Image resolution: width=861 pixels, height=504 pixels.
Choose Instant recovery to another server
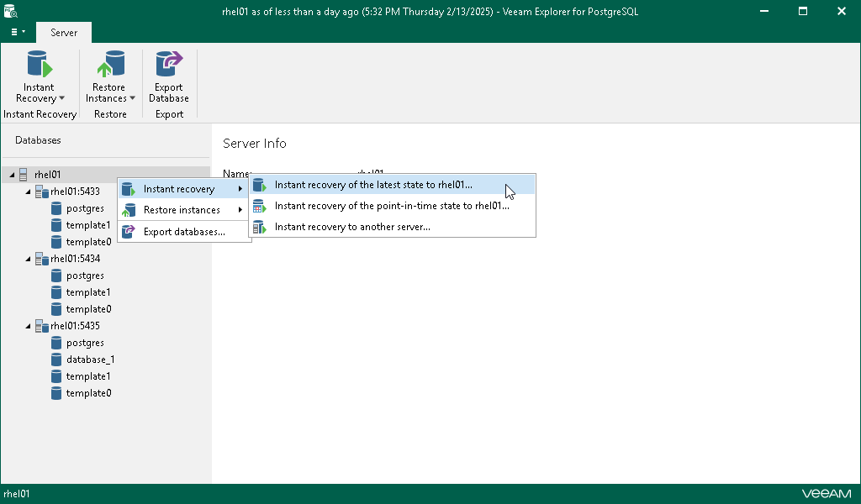point(392,227)
